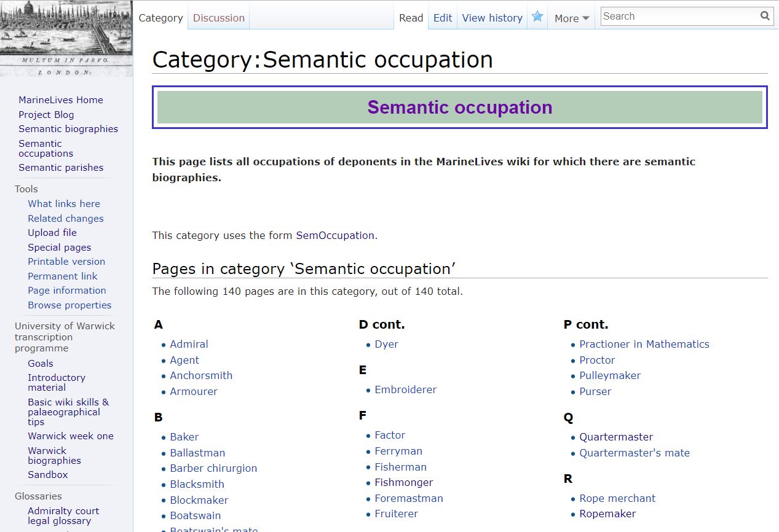This screenshot has width=779, height=532.
Task: Click What links here tool
Action: [x=64, y=203]
